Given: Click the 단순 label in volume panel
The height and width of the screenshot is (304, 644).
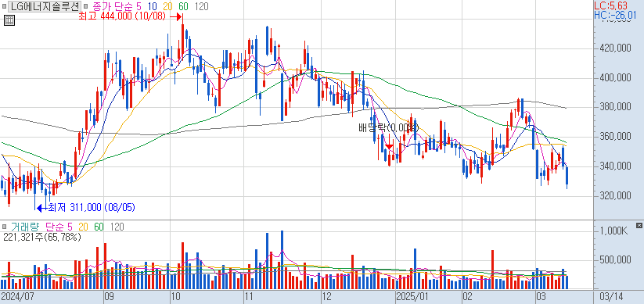Looking at the screenshot, I should click(55, 227).
